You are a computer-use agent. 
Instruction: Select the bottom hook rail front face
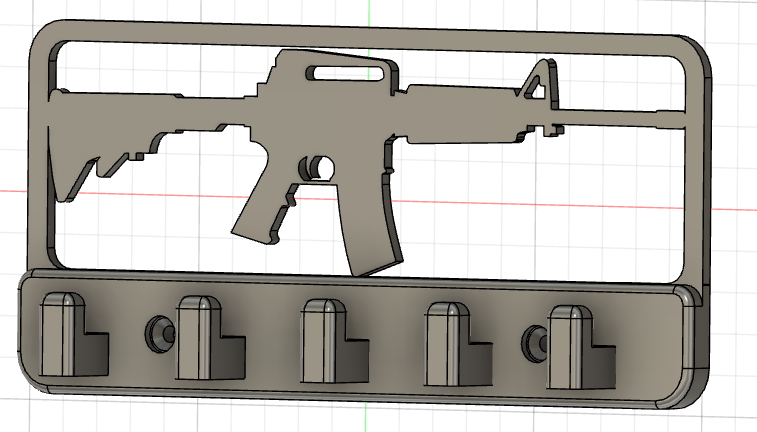(355, 338)
